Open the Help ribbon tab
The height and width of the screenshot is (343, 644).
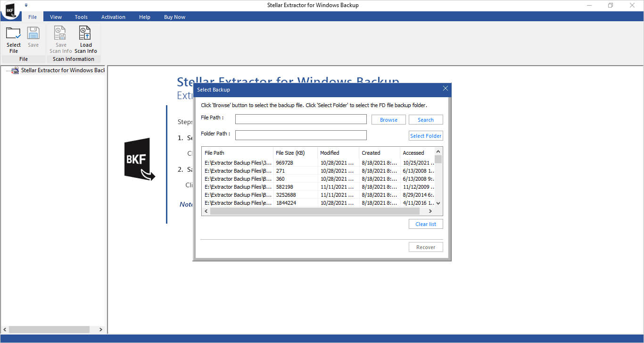point(145,17)
